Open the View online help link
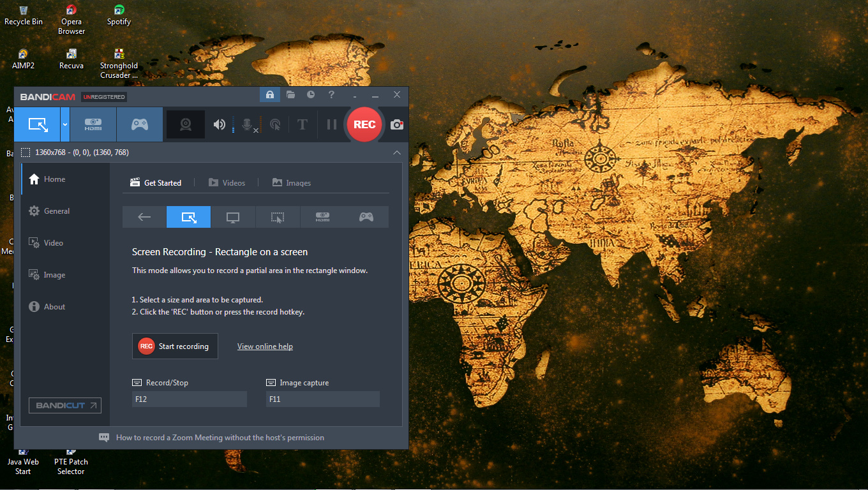This screenshot has width=868, height=490. (265, 346)
